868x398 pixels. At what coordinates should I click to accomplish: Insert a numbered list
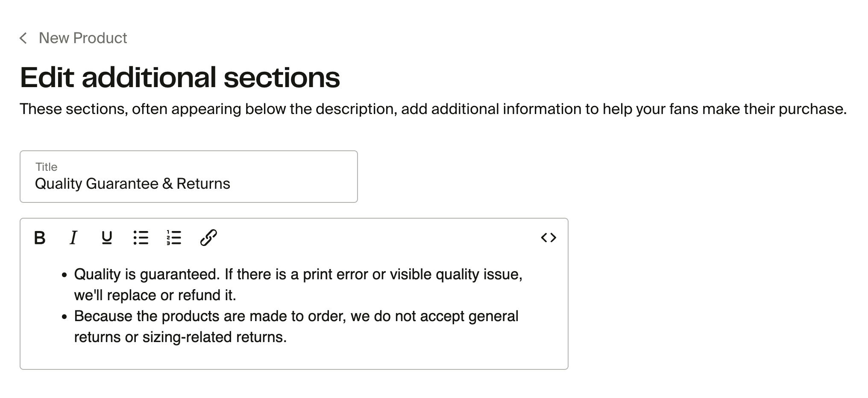point(174,238)
